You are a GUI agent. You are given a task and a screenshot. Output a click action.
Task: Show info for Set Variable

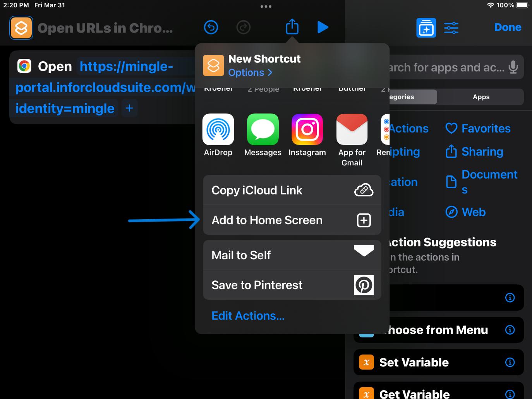coord(510,362)
